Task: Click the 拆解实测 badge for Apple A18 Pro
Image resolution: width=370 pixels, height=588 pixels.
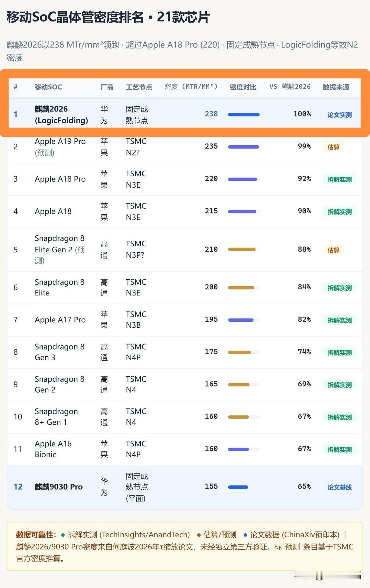Action: click(339, 180)
